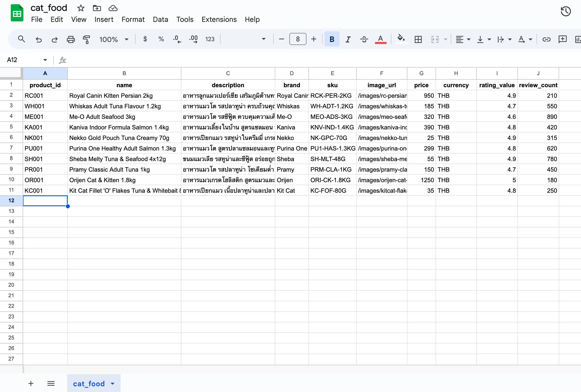Expand merge cells options arrow

pyautogui.click(x=446, y=39)
